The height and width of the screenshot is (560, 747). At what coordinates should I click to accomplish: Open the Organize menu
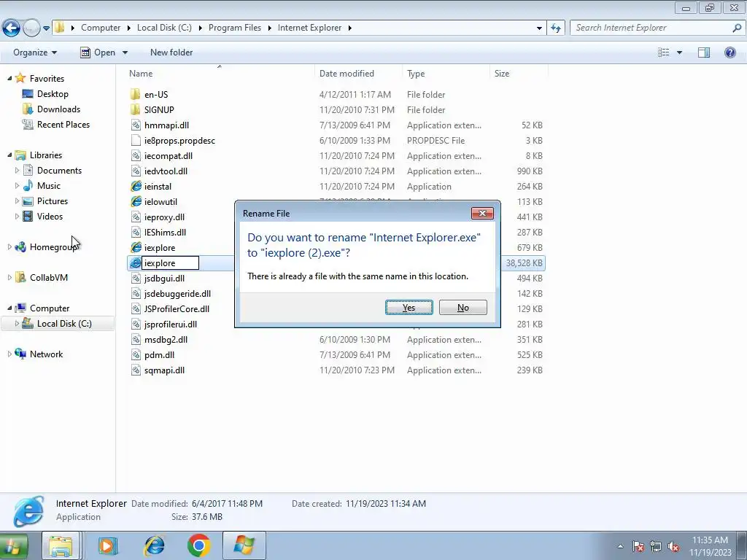pos(35,52)
